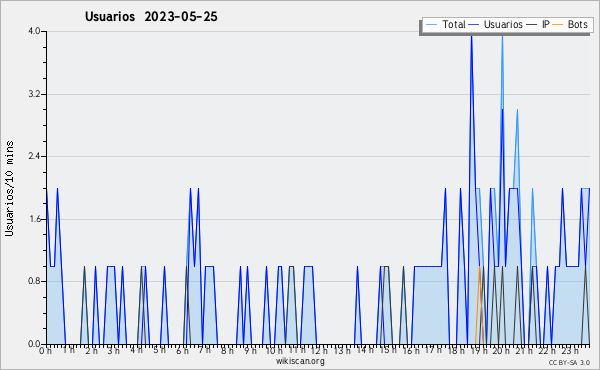Click the '18 h' x-axis label
Viewport: 600px width, 370px height.
tap(456, 351)
